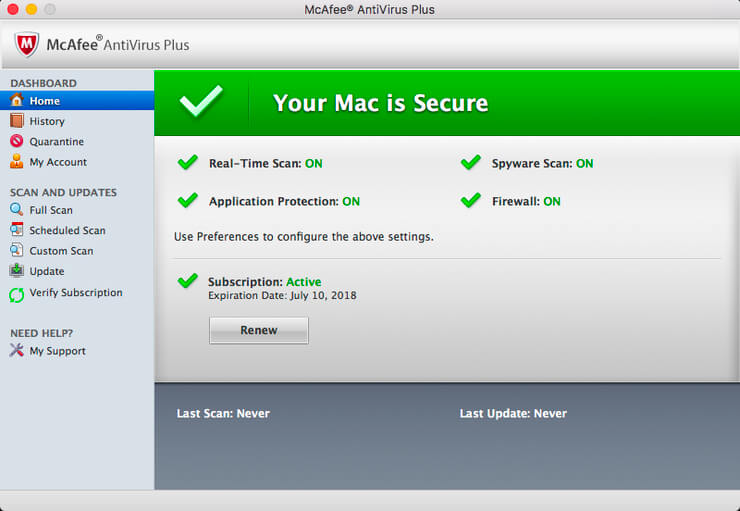Select the Quarantine sidebar label
The width and height of the screenshot is (740, 511).
[x=57, y=142]
